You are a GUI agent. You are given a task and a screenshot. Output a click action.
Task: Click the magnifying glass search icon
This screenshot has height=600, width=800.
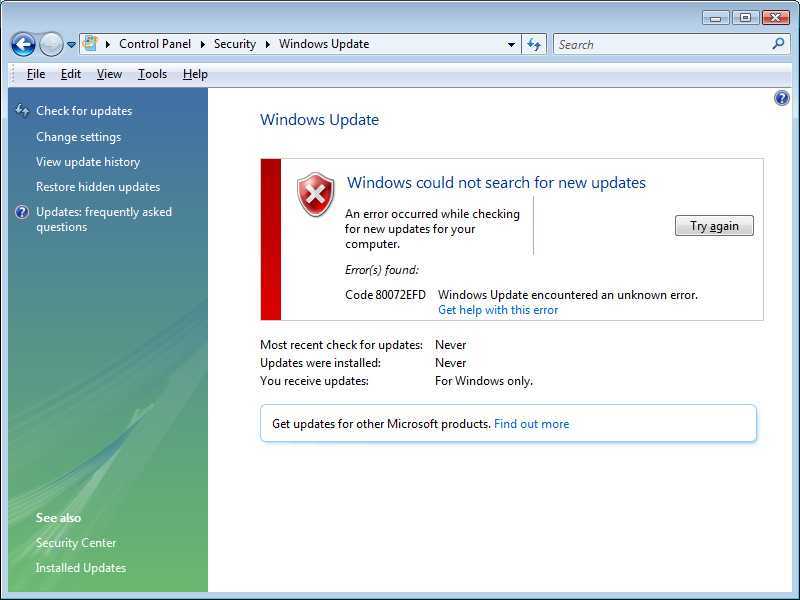[x=778, y=44]
